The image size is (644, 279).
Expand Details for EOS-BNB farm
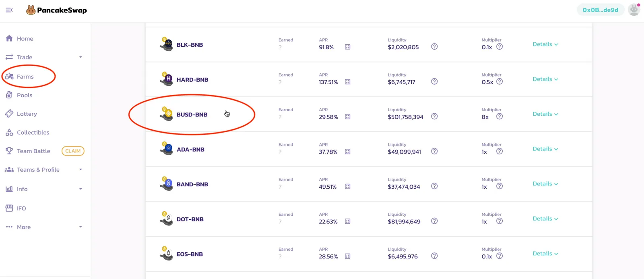pos(545,254)
